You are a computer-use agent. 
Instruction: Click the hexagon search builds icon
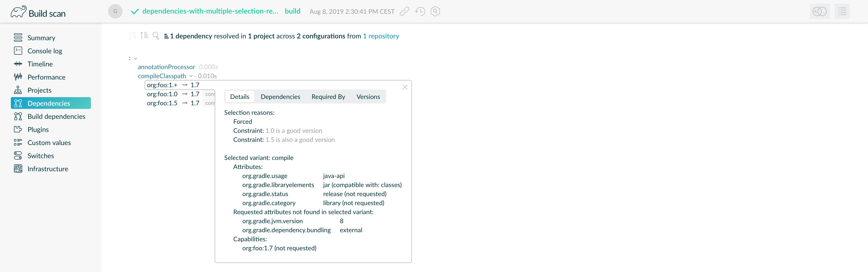(x=435, y=12)
